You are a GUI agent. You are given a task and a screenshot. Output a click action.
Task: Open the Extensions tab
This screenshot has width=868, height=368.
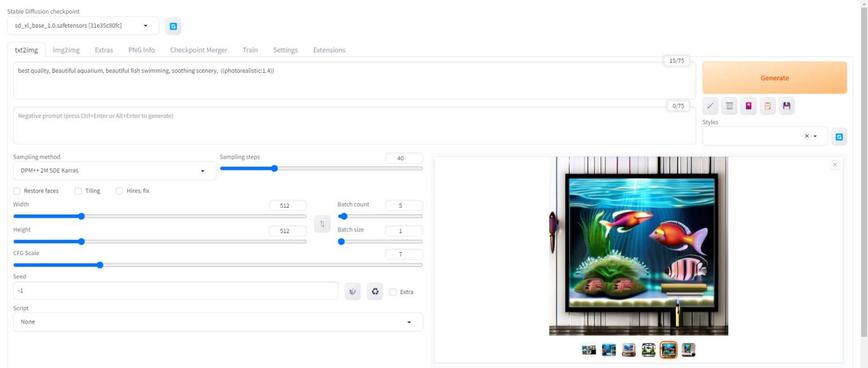[x=329, y=50]
